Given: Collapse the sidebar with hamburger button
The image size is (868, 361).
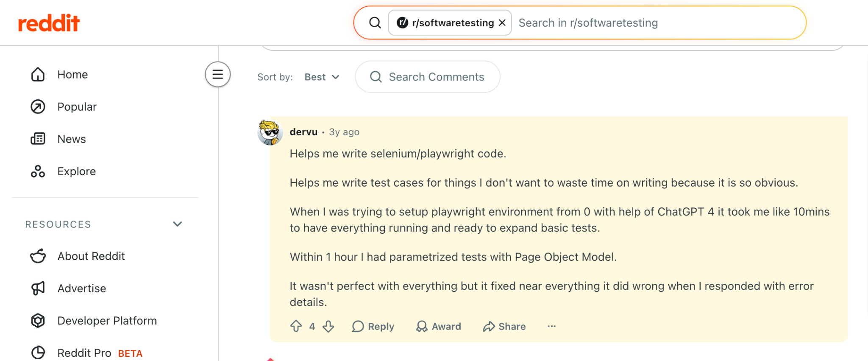Looking at the screenshot, I should 218,74.
